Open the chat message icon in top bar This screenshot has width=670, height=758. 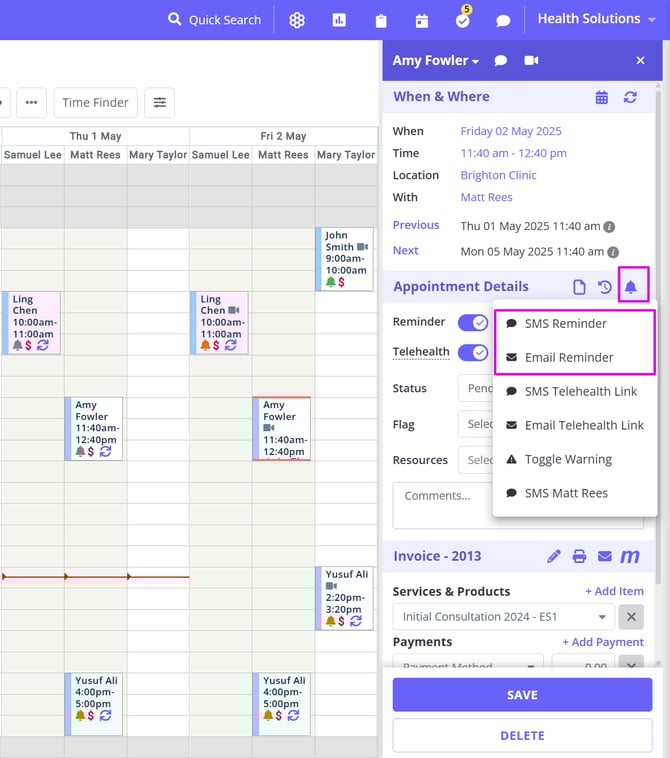pos(503,20)
